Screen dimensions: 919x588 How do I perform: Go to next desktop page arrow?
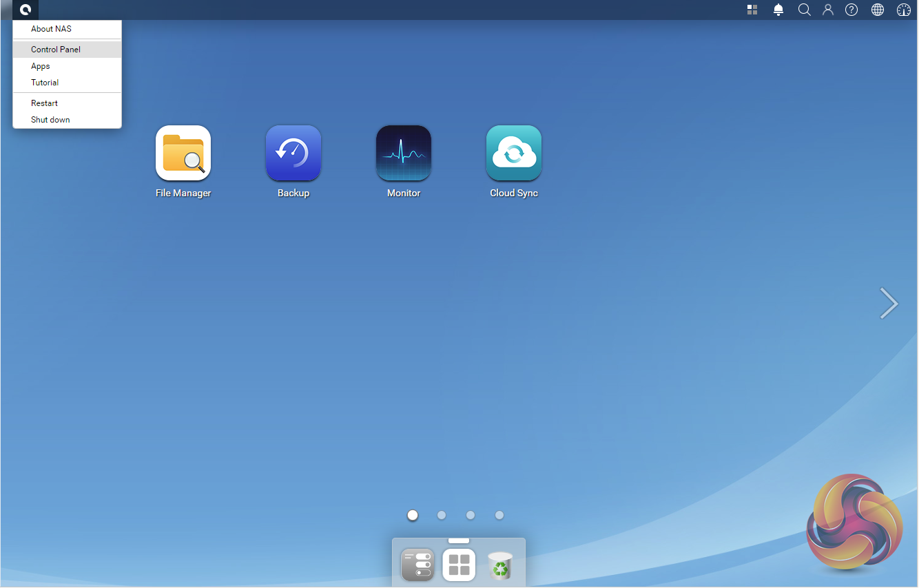pyautogui.click(x=889, y=303)
